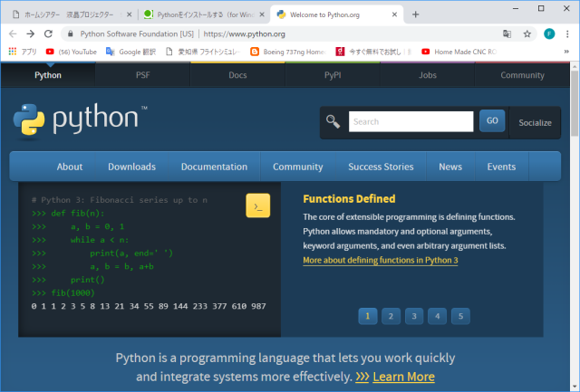Open the News navigation menu
The image size is (580, 392).
[450, 167]
